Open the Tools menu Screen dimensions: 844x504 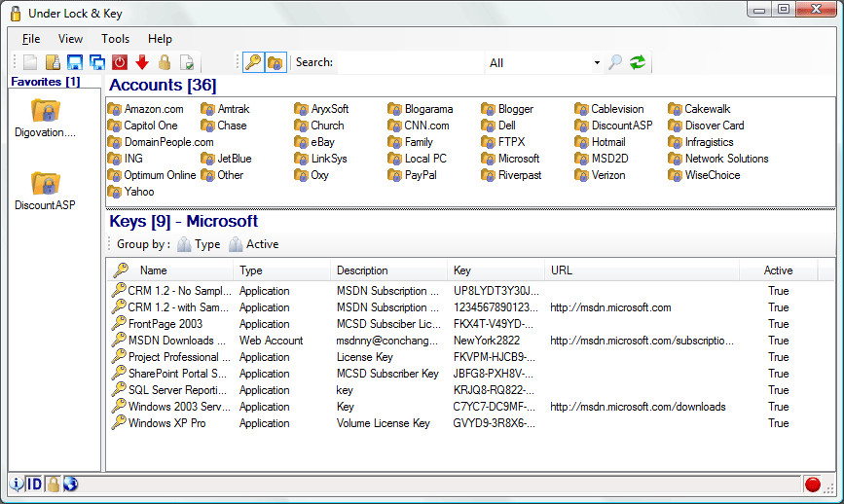click(x=115, y=39)
